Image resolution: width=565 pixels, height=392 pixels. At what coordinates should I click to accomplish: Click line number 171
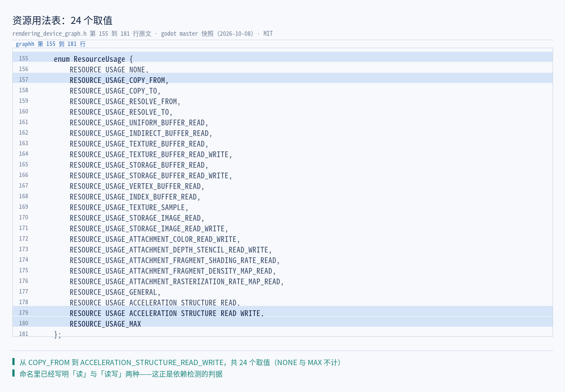point(23,228)
